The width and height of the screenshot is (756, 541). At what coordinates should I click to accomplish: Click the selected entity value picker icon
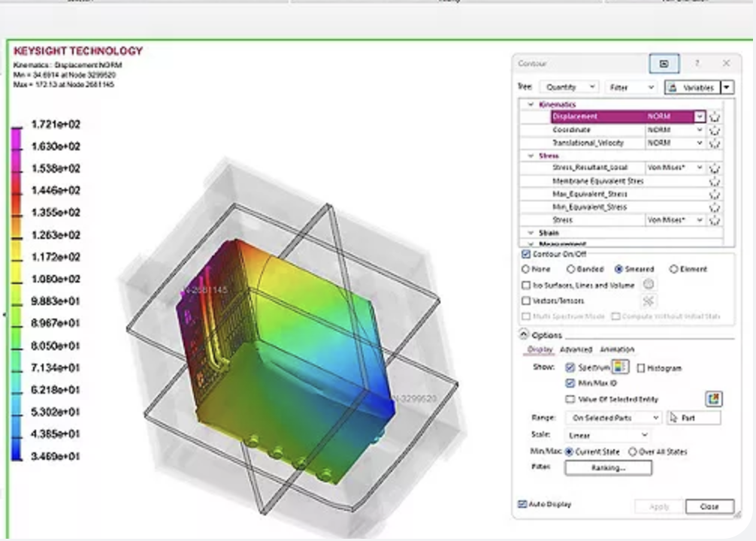[x=714, y=399]
